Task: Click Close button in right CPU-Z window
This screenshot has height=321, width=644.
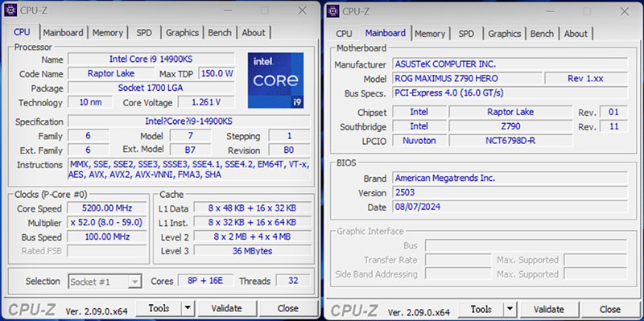Action: [610, 309]
